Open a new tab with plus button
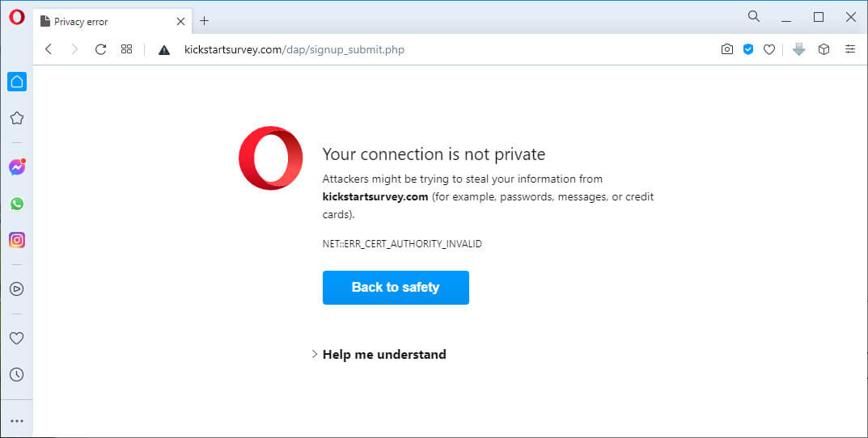 click(205, 21)
